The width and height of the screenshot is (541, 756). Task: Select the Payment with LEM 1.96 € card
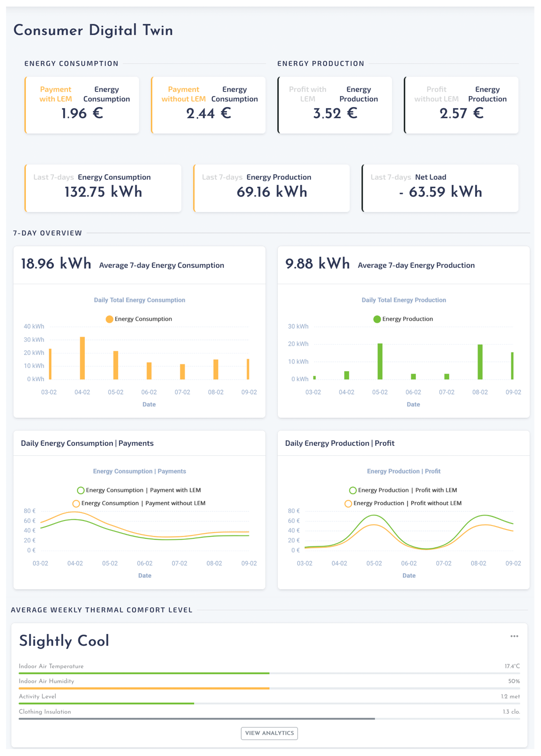point(82,105)
